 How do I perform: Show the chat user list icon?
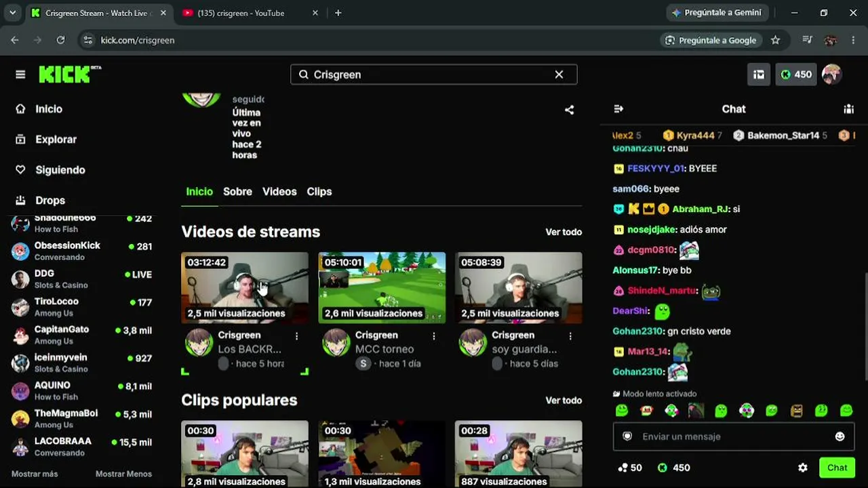tap(848, 109)
